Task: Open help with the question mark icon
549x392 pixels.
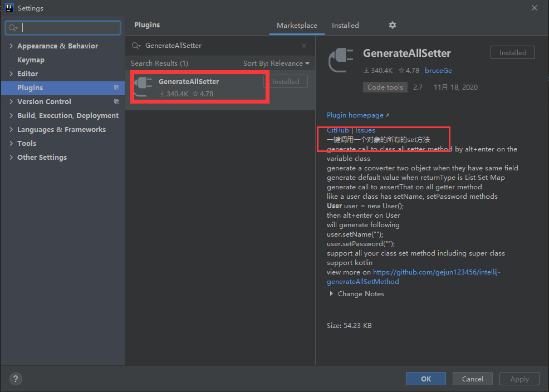Action: click(x=16, y=379)
